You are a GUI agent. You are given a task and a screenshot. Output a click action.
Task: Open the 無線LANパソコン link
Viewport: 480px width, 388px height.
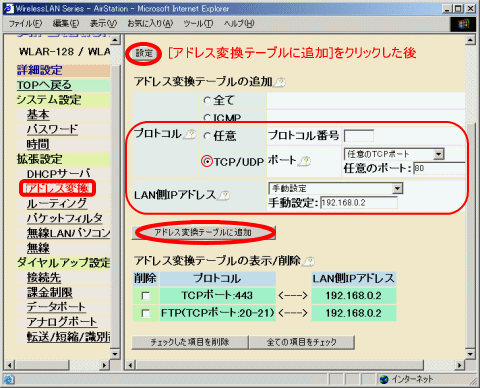click(x=68, y=233)
